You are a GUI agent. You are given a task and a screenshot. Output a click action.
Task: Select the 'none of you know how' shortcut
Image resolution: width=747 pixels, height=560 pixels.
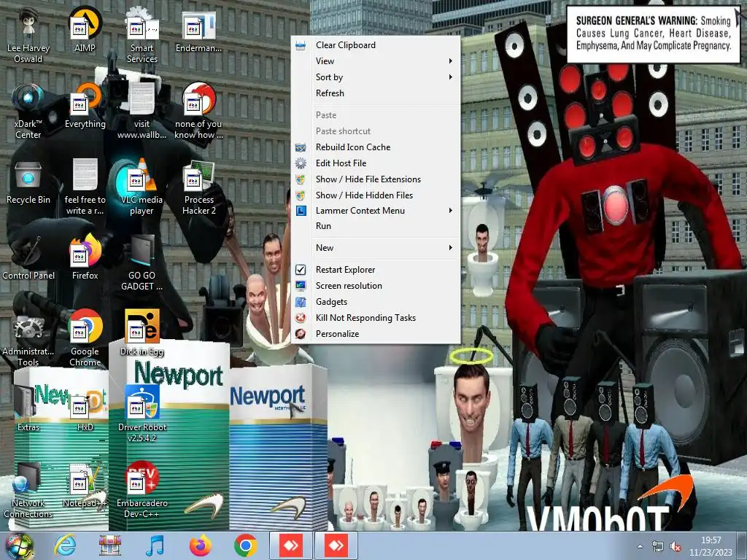click(198, 112)
